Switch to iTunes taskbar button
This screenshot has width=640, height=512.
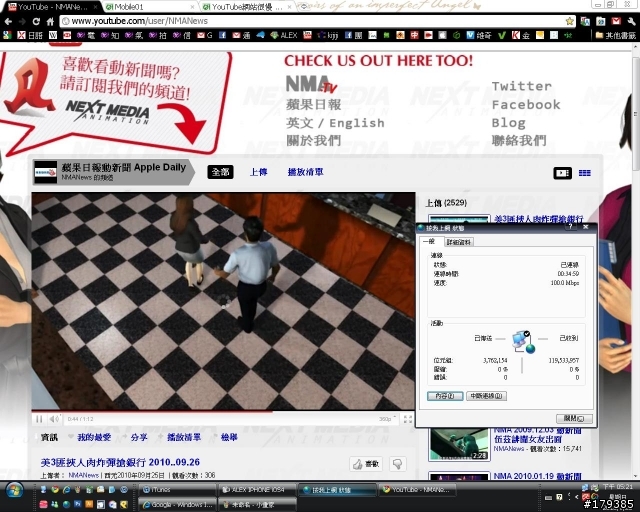pos(177,490)
